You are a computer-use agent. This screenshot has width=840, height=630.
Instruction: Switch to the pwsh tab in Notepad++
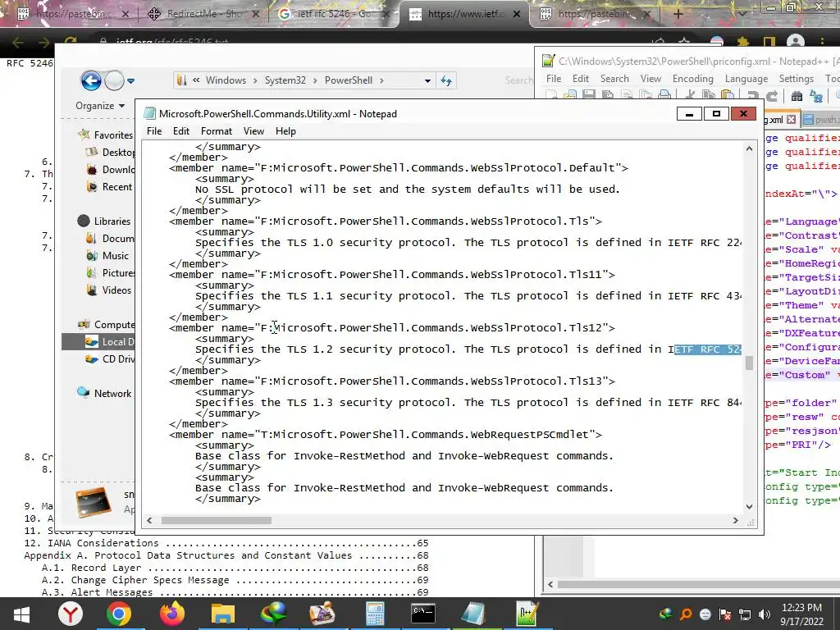point(820,120)
